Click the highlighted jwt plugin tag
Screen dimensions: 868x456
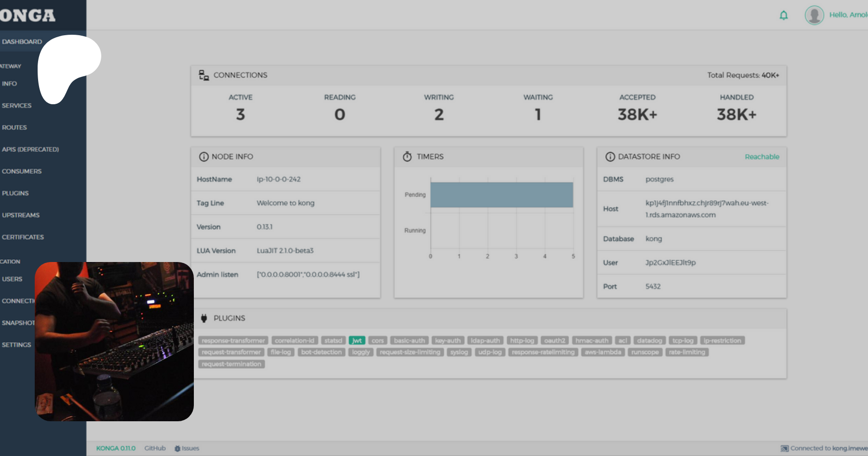pos(357,341)
